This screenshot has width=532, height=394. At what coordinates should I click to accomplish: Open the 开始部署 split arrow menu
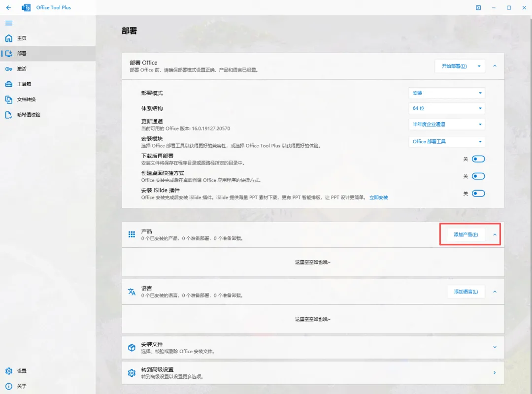click(x=479, y=66)
